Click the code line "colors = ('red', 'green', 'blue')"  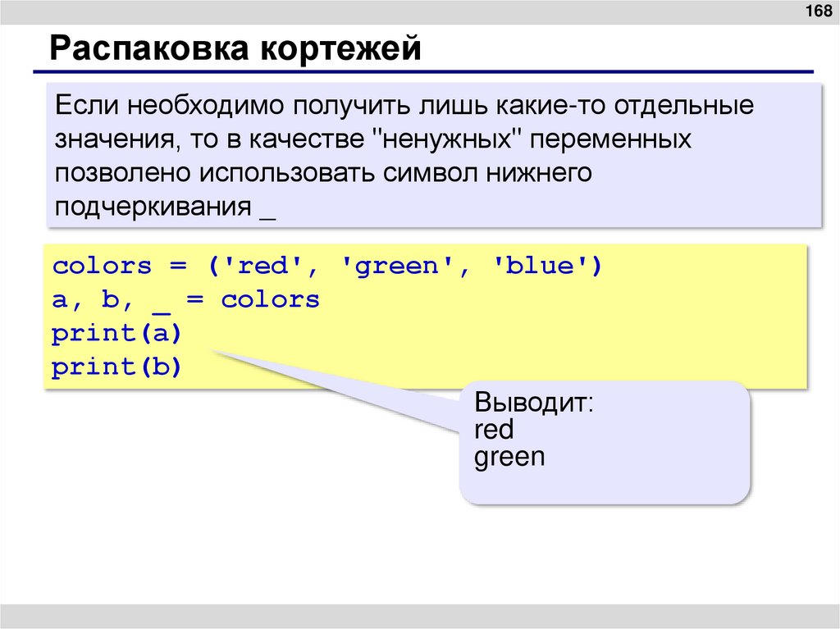click(x=327, y=267)
